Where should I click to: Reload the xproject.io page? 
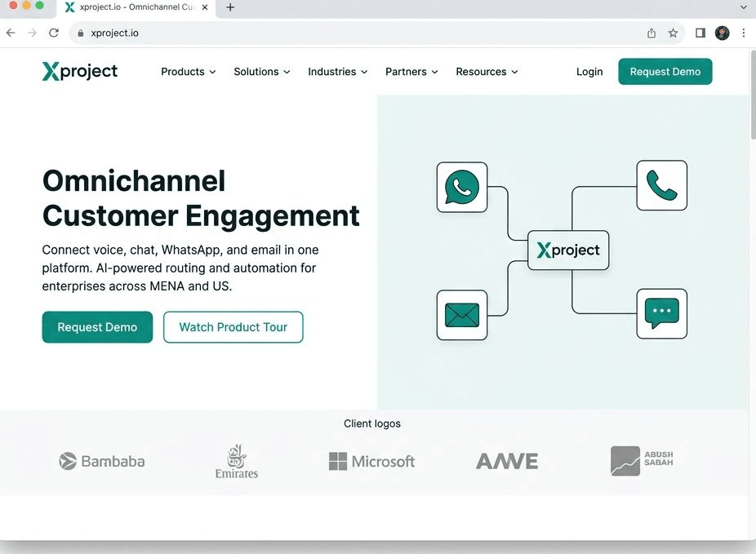54,33
